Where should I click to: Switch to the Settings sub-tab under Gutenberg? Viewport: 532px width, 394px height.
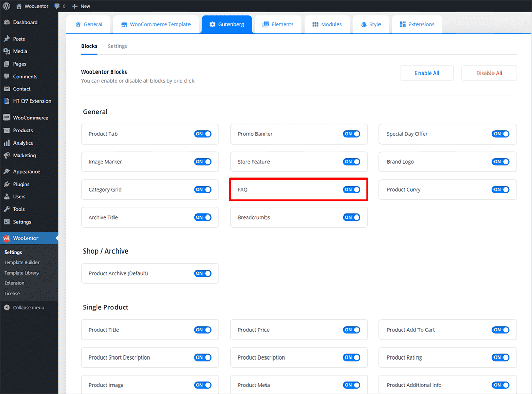pos(118,46)
